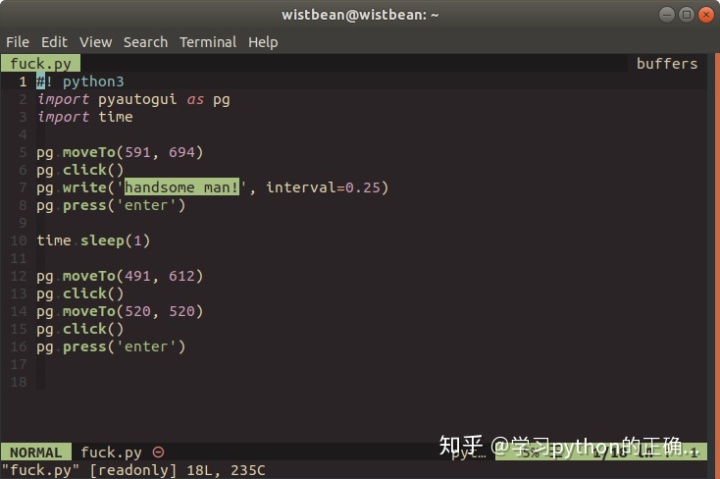
Task: Open the File menu
Action: (x=17, y=42)
